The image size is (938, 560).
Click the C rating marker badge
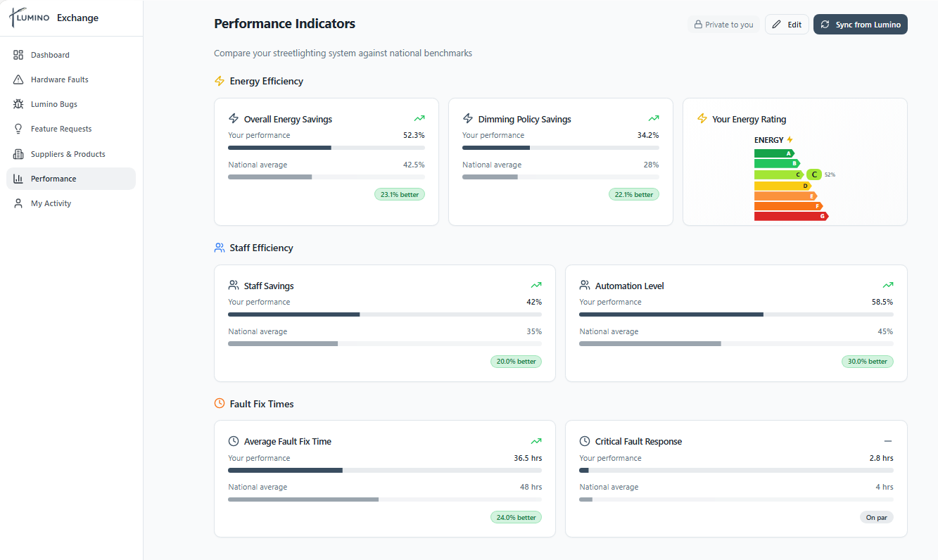[x=814, y=174]
